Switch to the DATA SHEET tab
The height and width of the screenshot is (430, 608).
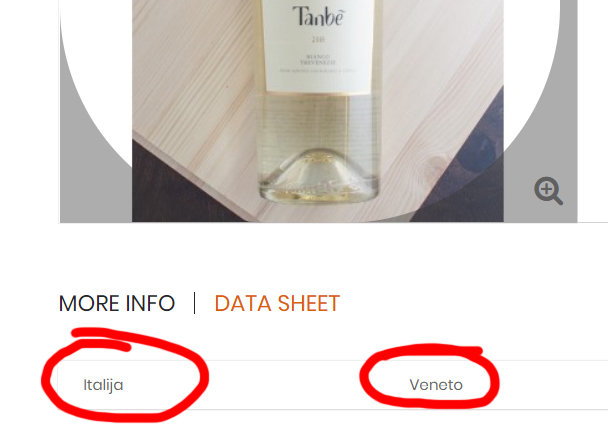277,303
